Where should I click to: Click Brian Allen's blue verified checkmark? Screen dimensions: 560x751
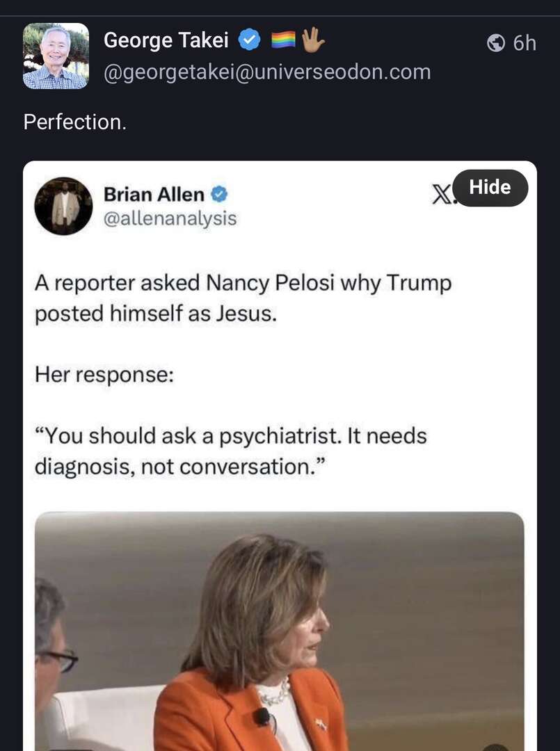click(220, 194)
